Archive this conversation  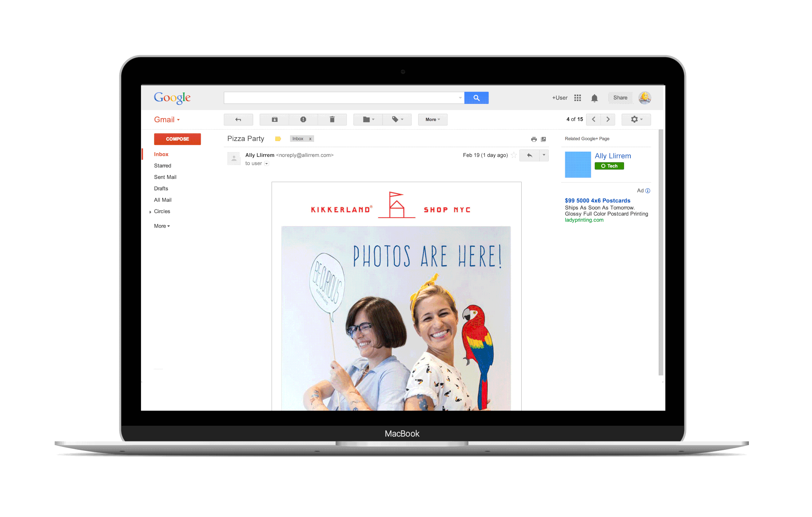(x=274, y=120)
